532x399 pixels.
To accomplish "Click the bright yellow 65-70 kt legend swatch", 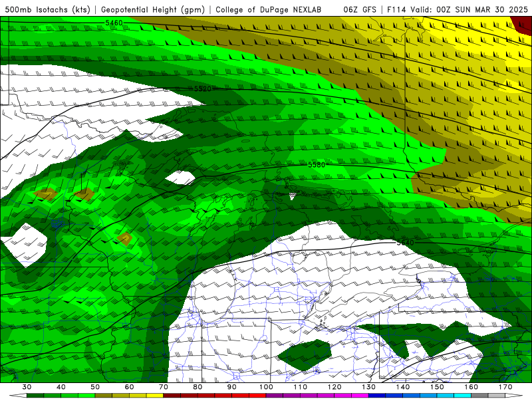I will tap(155, 396).
